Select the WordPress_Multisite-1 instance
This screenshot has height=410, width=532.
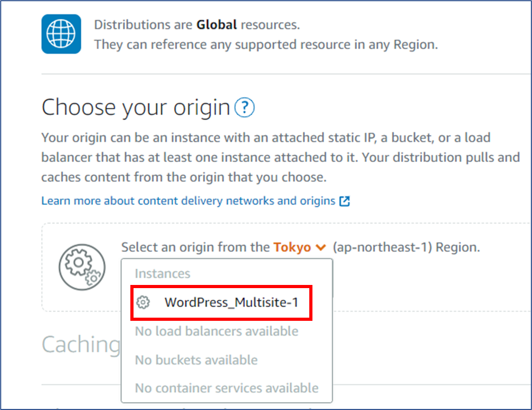(x=221, y=302)
